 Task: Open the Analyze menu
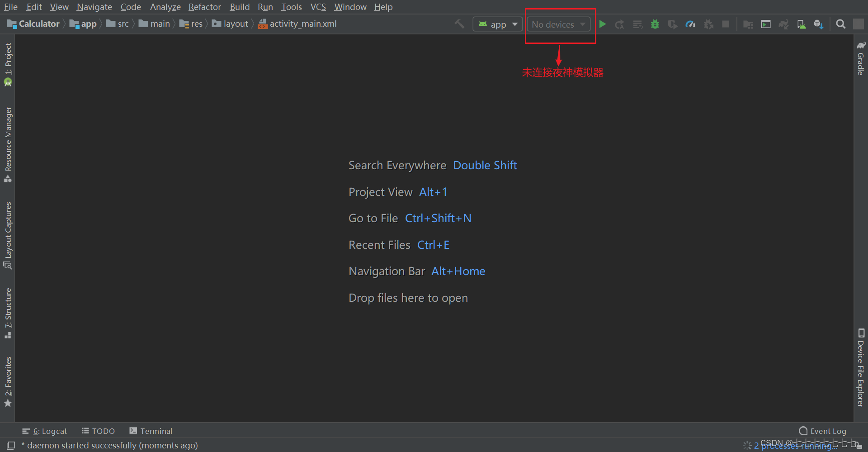pos(165,7)
